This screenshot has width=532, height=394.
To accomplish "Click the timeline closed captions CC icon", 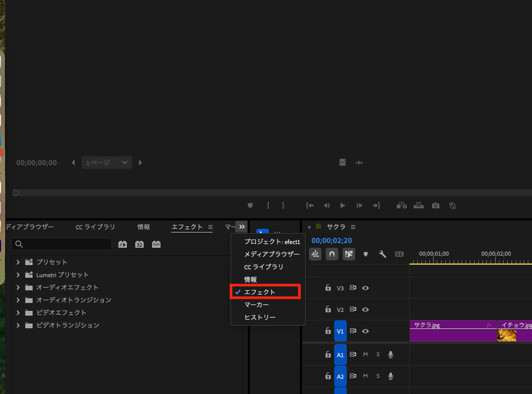I will 399,254.
